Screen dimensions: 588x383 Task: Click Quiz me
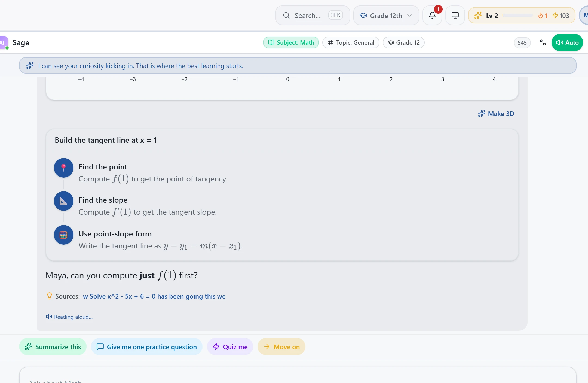click(230, 347)
